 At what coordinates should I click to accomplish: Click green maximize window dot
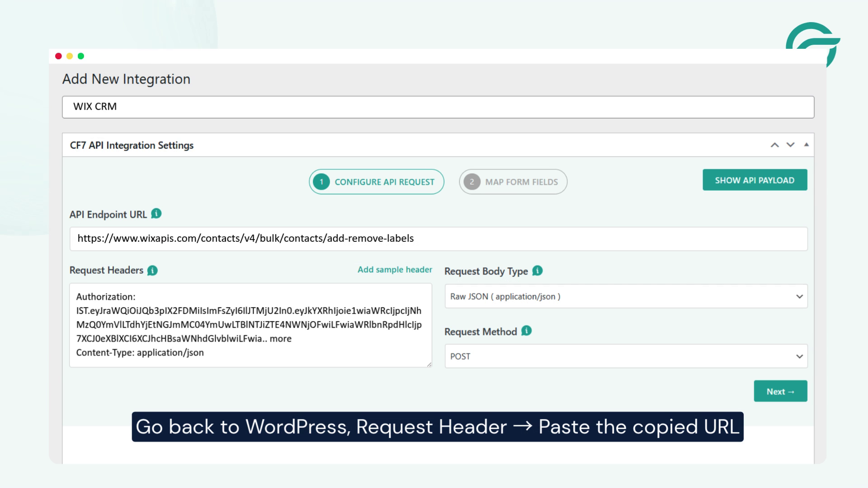pos(81,56)
